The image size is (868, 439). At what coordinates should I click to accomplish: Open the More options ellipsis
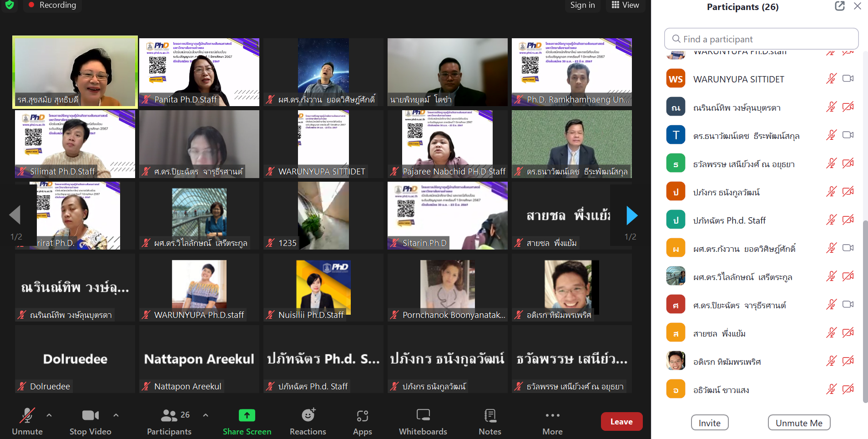(552, 415)
